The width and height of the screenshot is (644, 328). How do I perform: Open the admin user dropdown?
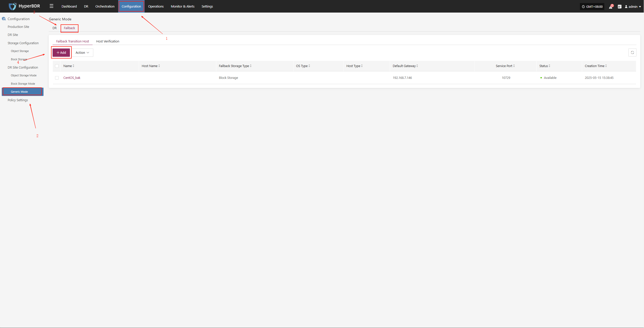click(633, 7)
